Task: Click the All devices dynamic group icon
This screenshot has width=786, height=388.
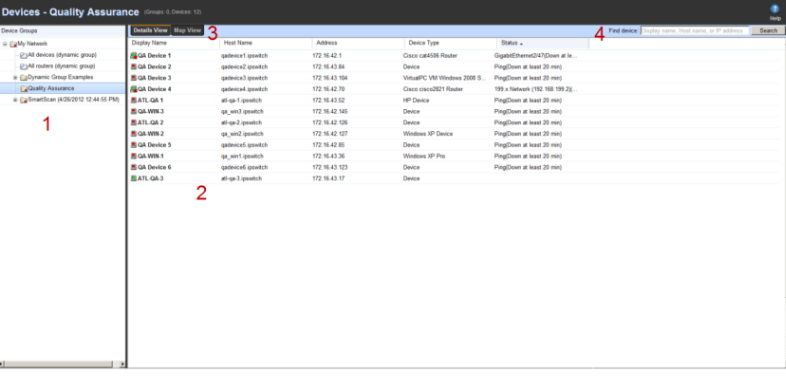Action: (24, 55)
